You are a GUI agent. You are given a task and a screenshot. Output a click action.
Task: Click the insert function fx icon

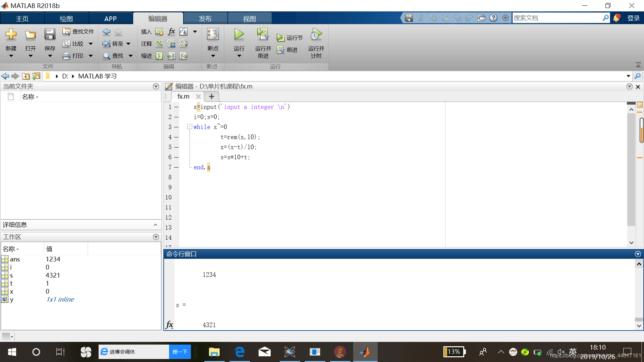[x=171, y=32]
